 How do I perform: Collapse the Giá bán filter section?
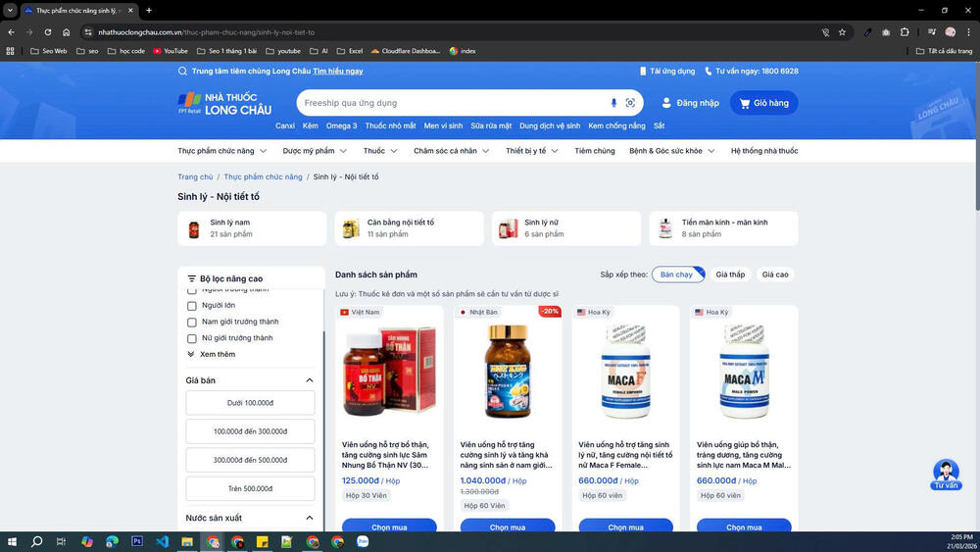coord(310,380)
